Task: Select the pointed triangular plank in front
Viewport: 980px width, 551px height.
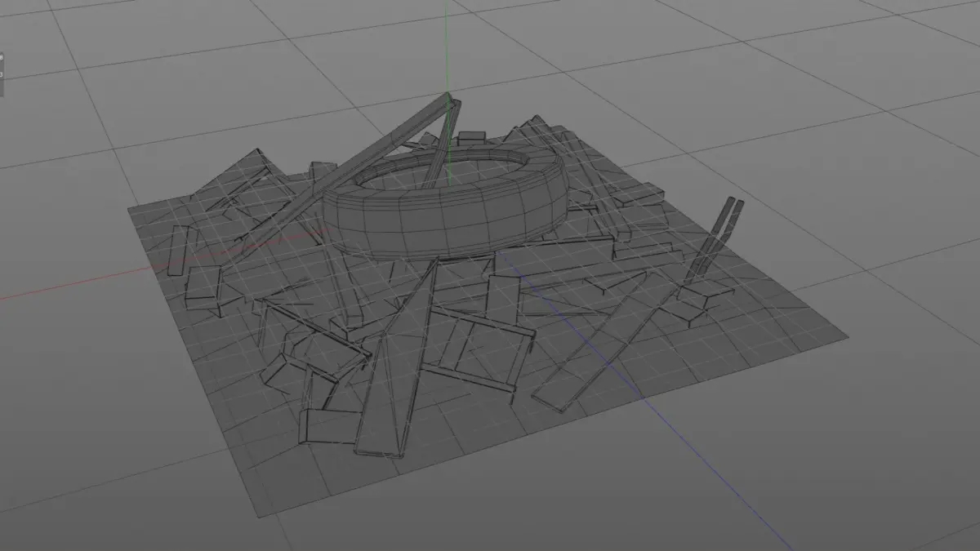Action: pos(395,365)
